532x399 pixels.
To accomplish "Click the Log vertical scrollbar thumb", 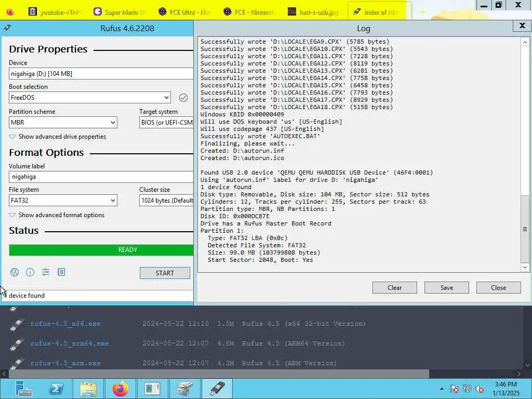I will [525, 229].
